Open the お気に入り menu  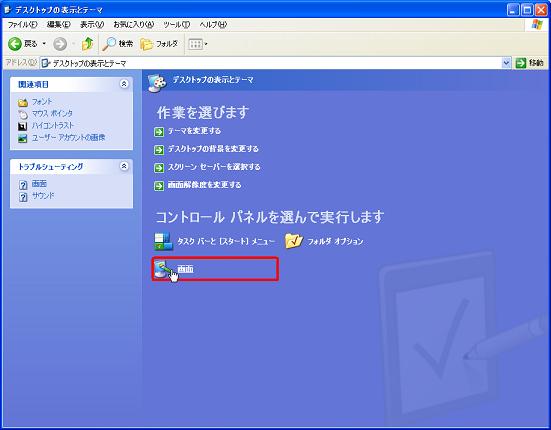134,25
